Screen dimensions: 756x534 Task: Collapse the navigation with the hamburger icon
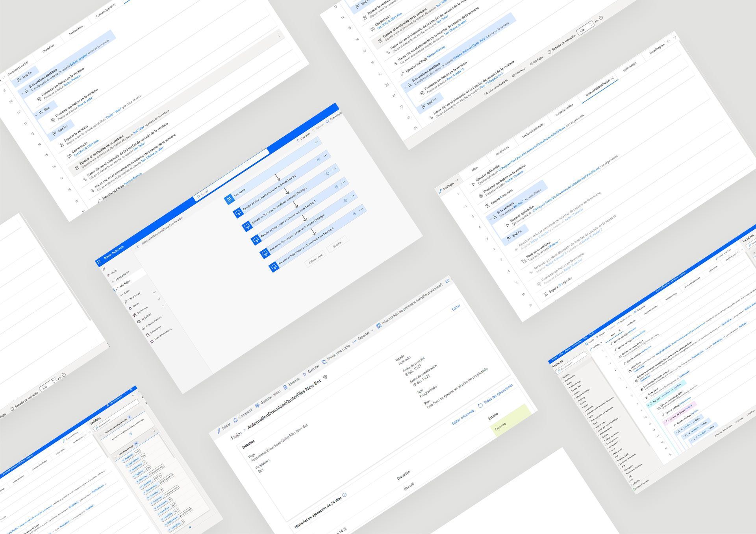104,270
